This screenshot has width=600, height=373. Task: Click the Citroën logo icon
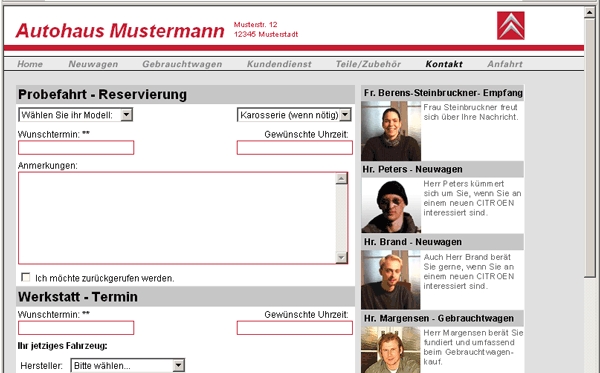(x=510, y=26)
